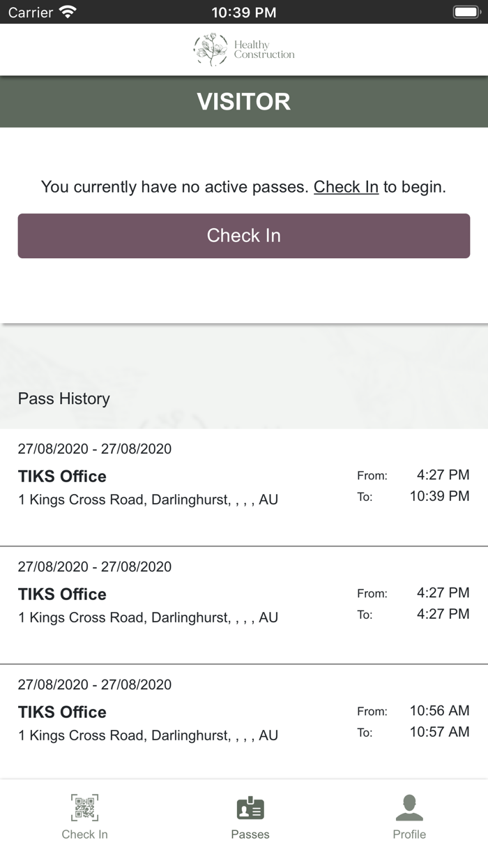This screenshot has width=488, height=868.
Task: Select the Pass History heading
Action: [x=64, y=398]
